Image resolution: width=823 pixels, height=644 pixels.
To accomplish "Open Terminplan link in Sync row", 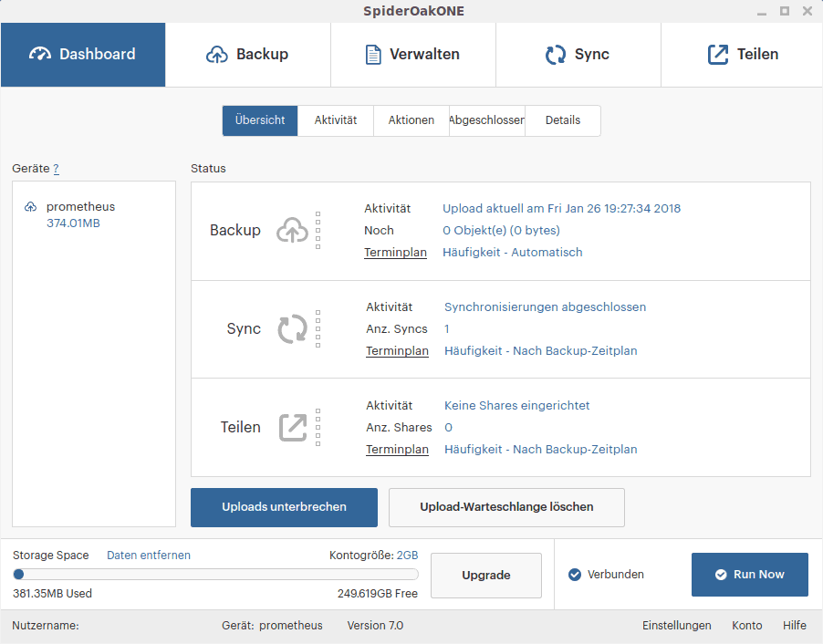I will pos(397,351).
